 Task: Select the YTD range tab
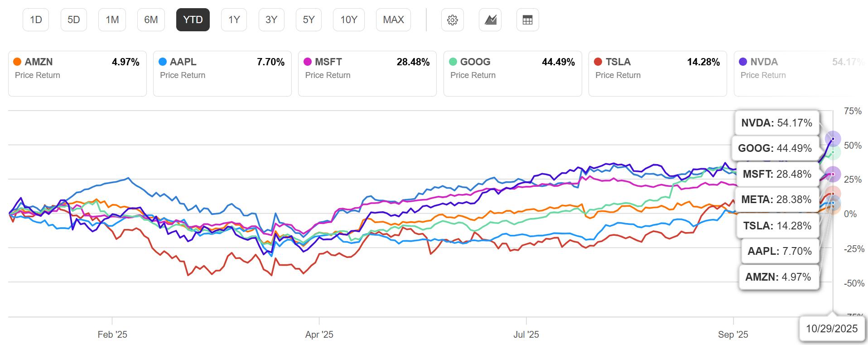pos(193,19)
